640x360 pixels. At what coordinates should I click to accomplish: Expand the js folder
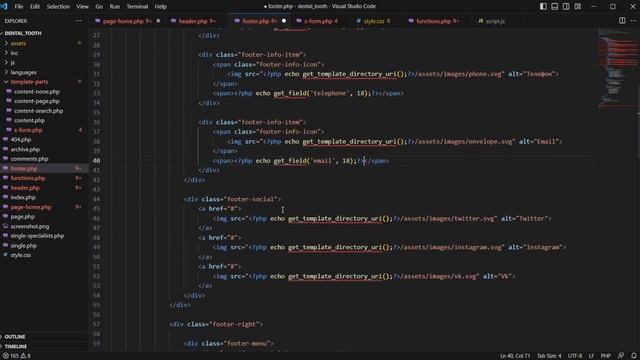coord(44,62)
